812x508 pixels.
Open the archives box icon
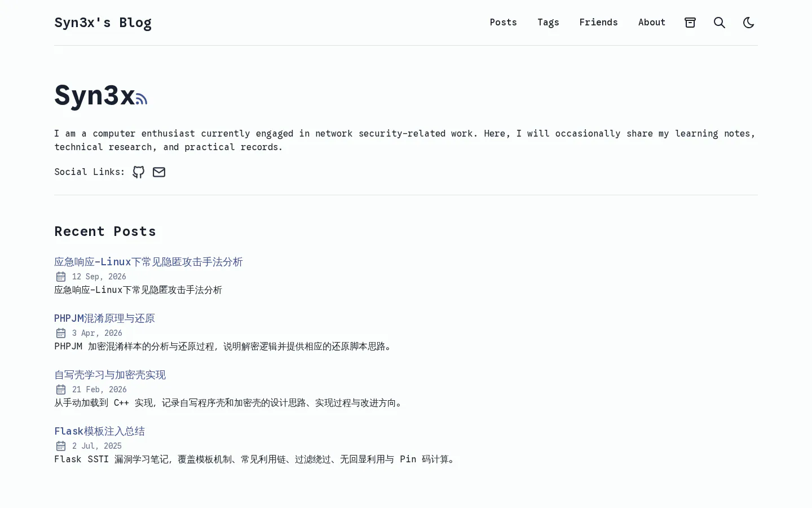tap(690, 23)
